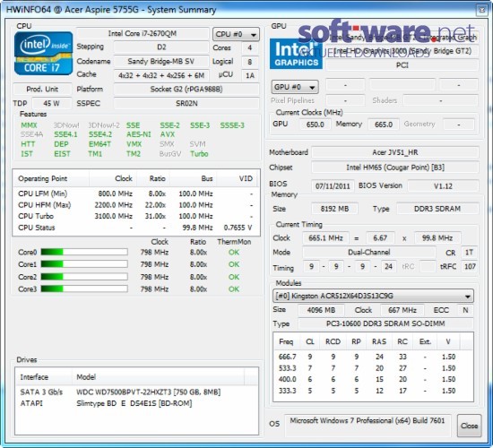This screenshot has width=493, height=448.
Task: Click the SSE4.2 feature label
Action: [x=100, y=134]
